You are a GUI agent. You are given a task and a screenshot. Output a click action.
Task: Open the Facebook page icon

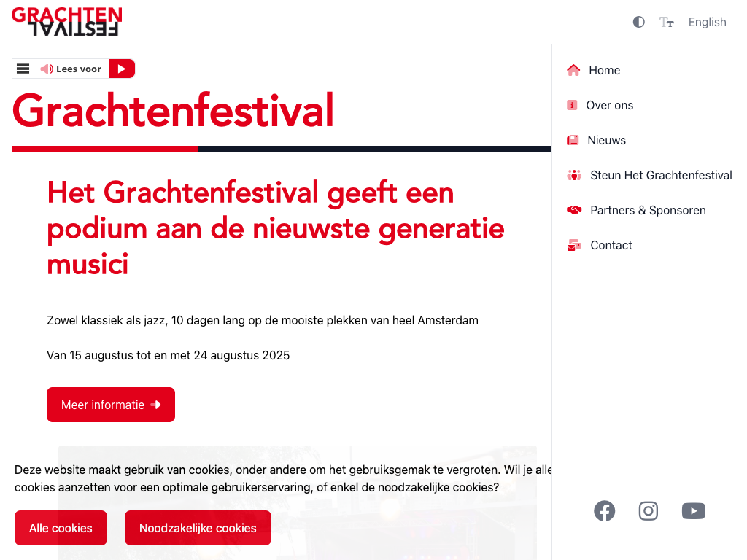[604, 511]
